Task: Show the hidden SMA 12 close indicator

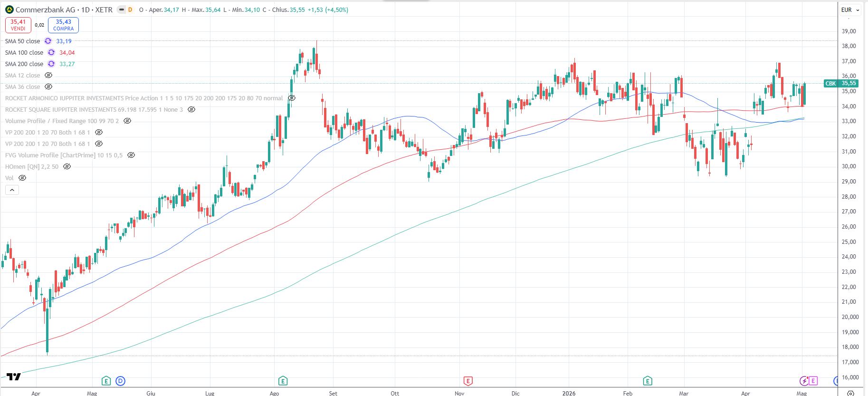Action: point(48,76)
